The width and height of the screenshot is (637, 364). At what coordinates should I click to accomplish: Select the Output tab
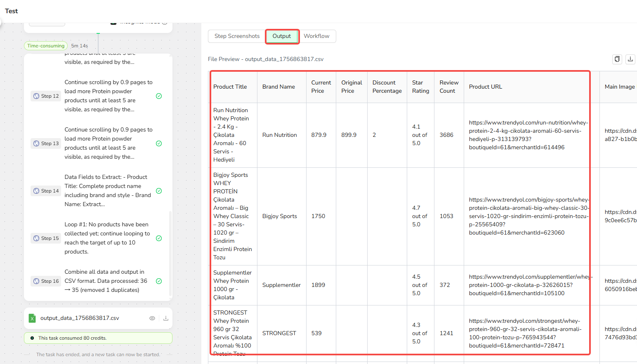click(282, 36)
